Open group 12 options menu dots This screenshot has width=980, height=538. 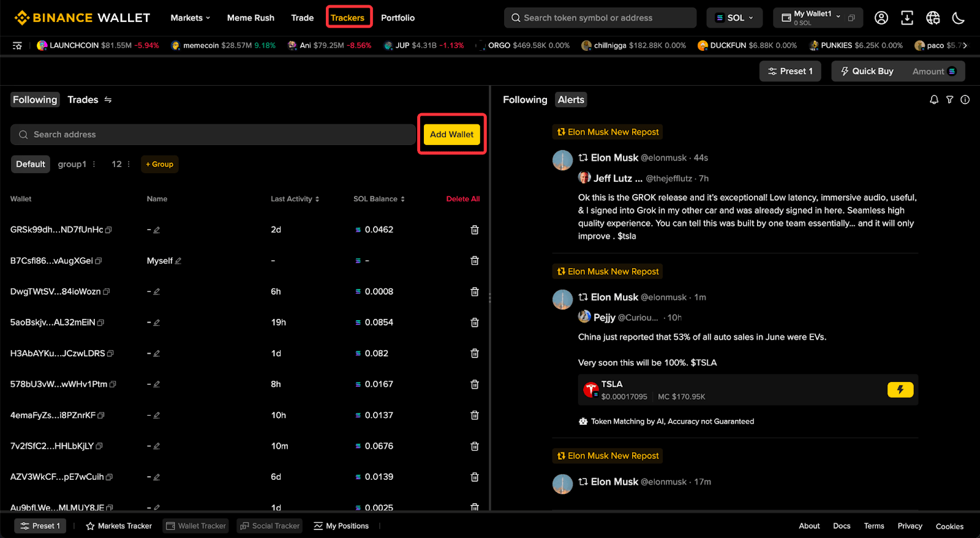[x=129, y=164]
